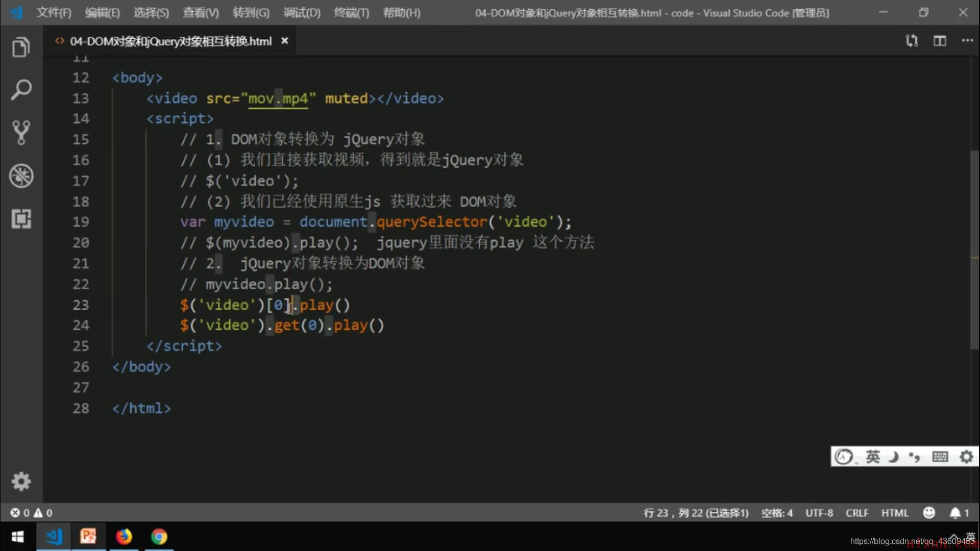Change end of line sequence CRLF
This screenshot has height=551, width=980.
pyautogui.click(x=857, y=513)
